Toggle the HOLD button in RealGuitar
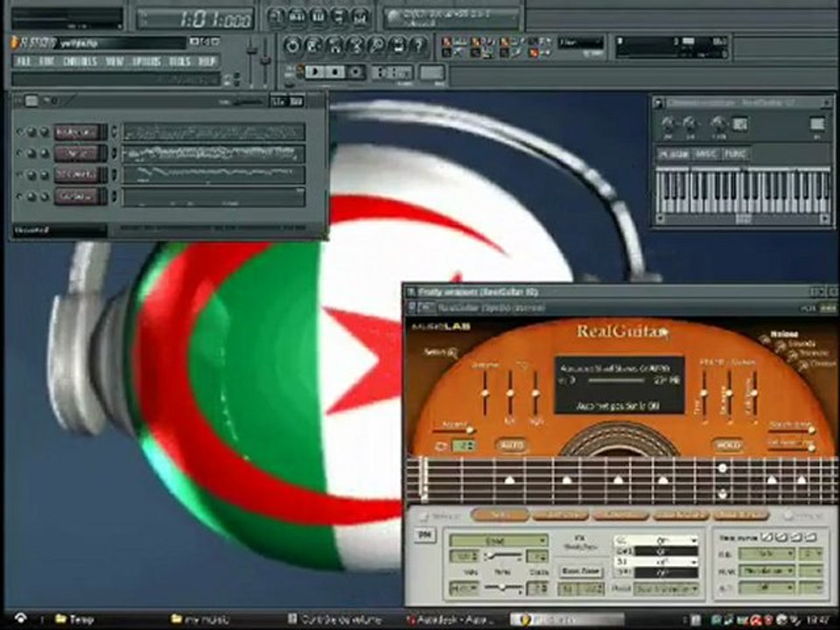Screen dimensions: 840x630 pyautogui.click(x=727, y=445)
